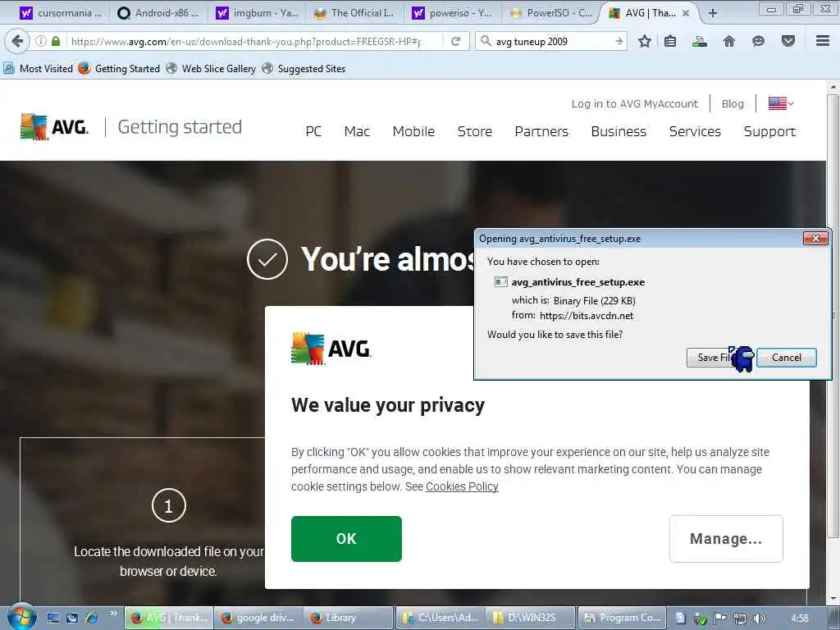The width and height of the screenshot is (840, 630).
Task: Click the browser back arrow button
Action: coord(17,41)
